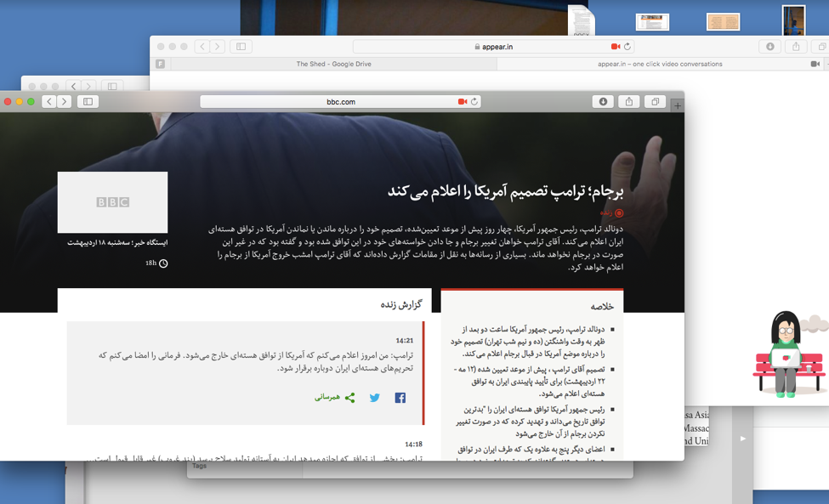829x504 pixels.
Task: Click the ایستگاه خبر caption under the BBC thumbnail
Action: pyautogui.click(x=117, y=243)
